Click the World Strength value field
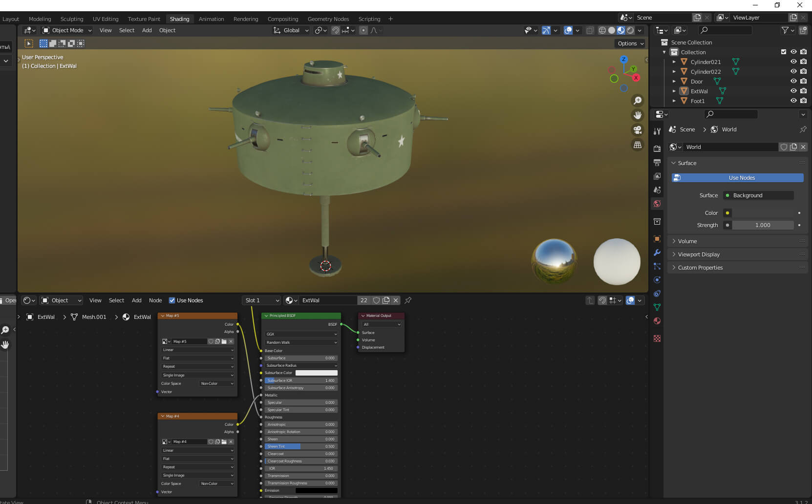 click(762, 225)
